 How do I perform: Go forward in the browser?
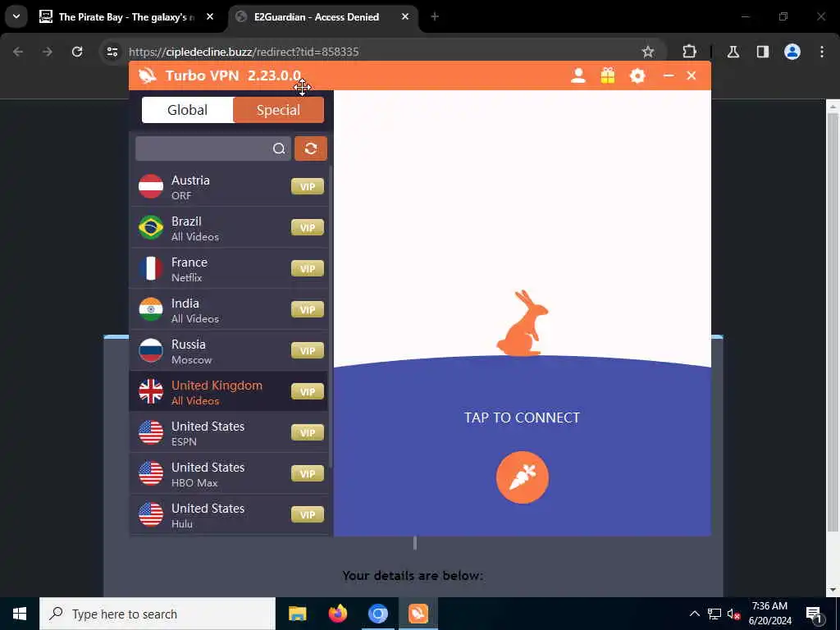click(x=48, y=52)
